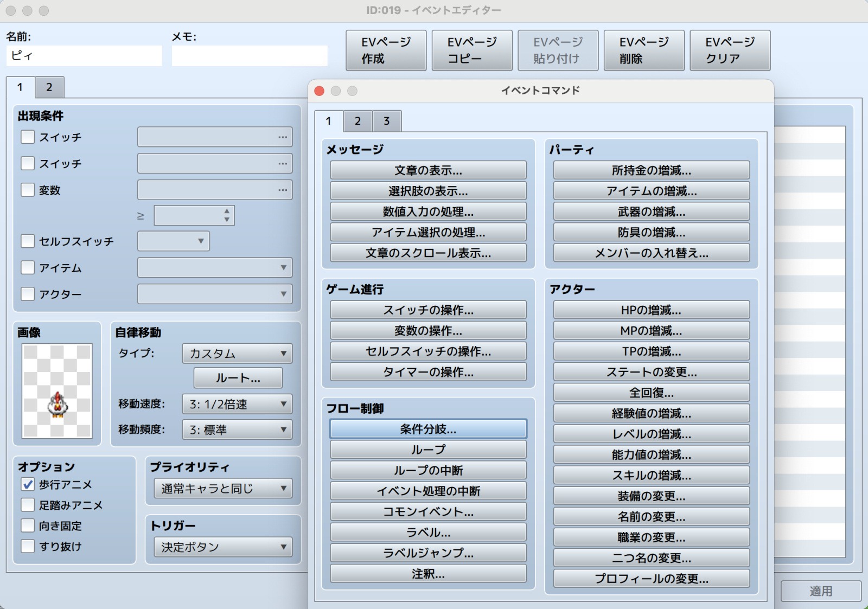Screen dimensions: 868x609
Task: Click the 条件分岐 command button
Action: (428, 429)
